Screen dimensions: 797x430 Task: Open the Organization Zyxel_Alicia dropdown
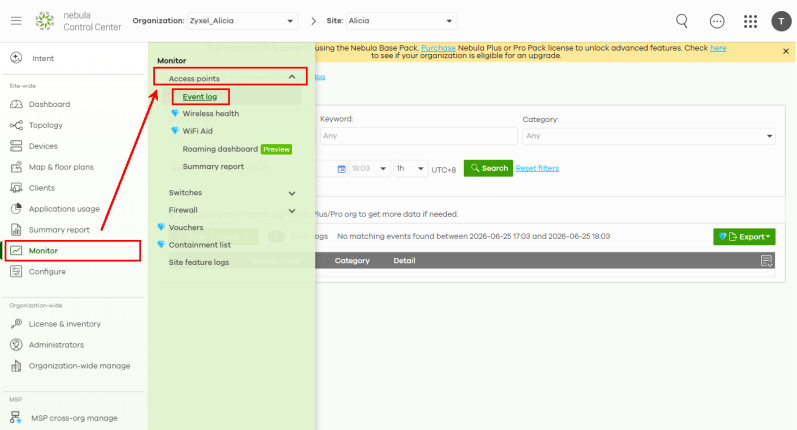[x=242, y=21]
